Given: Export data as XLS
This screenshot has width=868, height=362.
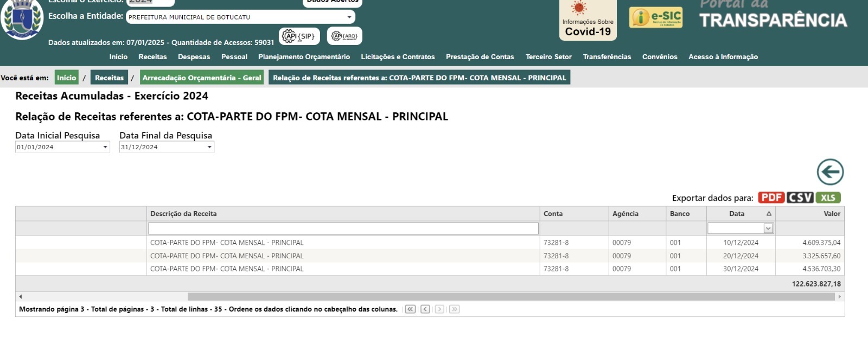Looking at the screenshot, I should pyautogui.click(x=828, y=198).
